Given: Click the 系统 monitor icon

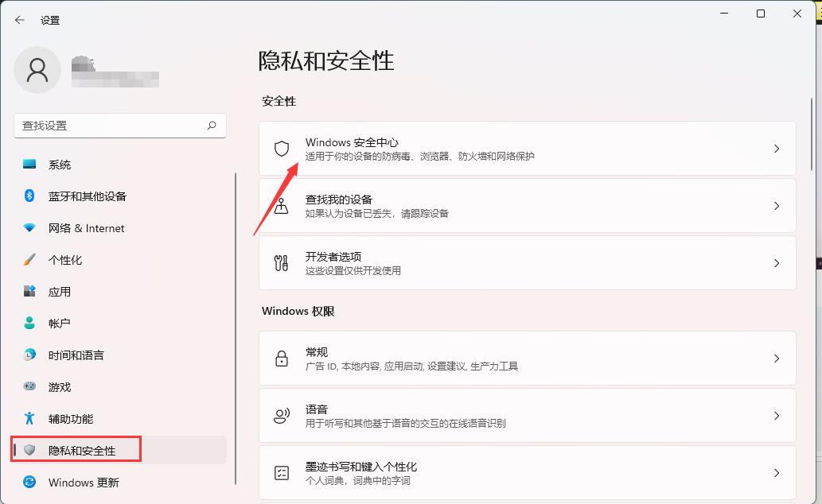Looking at the screenshot, I should [29, 165].
